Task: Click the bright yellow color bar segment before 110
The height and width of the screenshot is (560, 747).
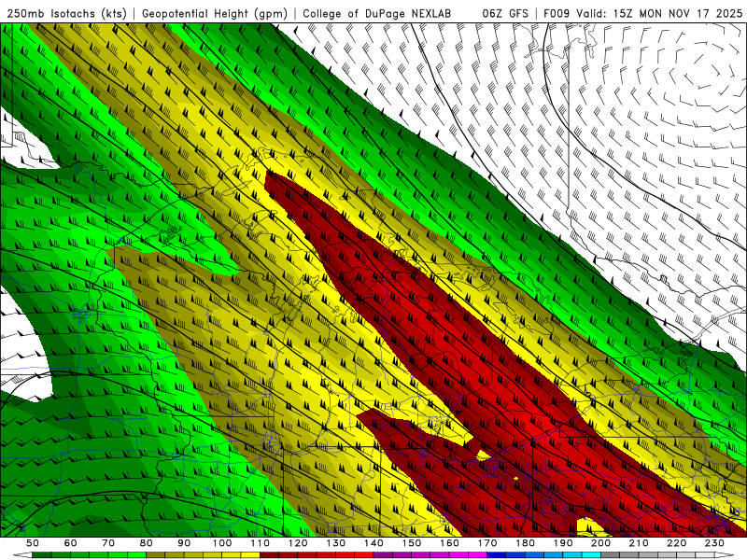Action: click(250, 554)
